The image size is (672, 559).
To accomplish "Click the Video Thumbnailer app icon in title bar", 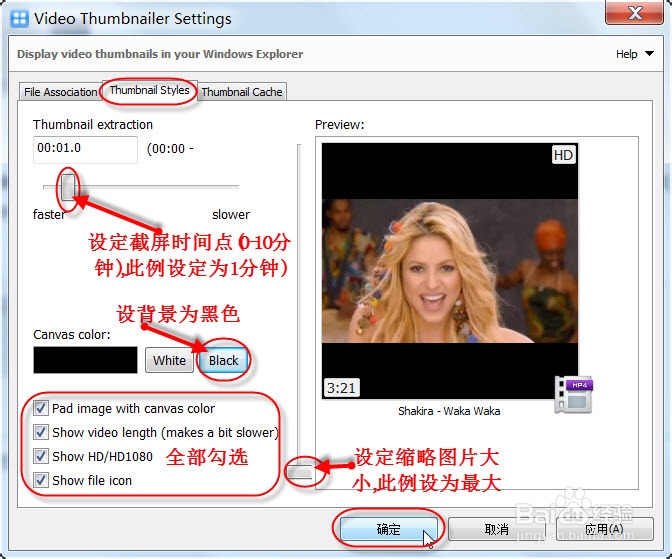I will tap(19, 19).
